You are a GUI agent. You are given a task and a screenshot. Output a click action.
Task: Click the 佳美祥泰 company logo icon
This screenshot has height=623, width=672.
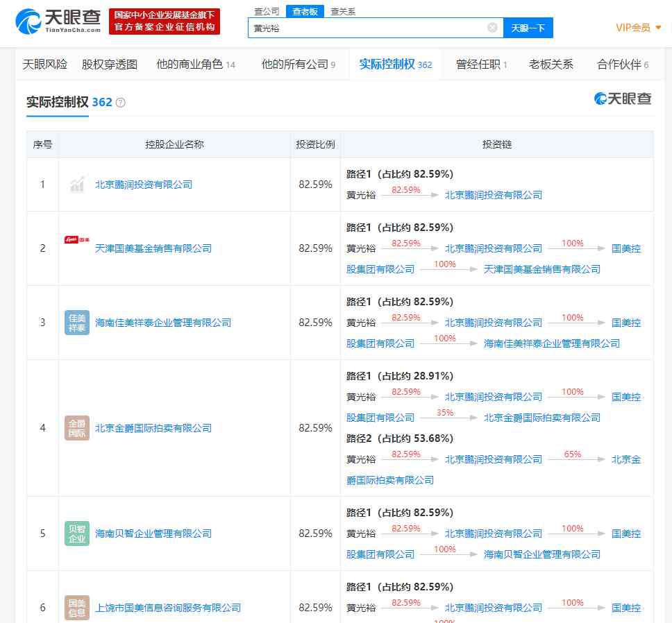click(77, 323)
